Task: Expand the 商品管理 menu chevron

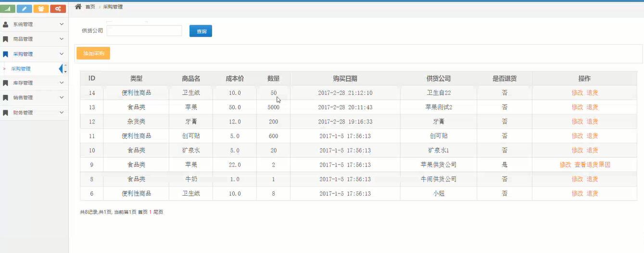Action: (x=62, y=39)
